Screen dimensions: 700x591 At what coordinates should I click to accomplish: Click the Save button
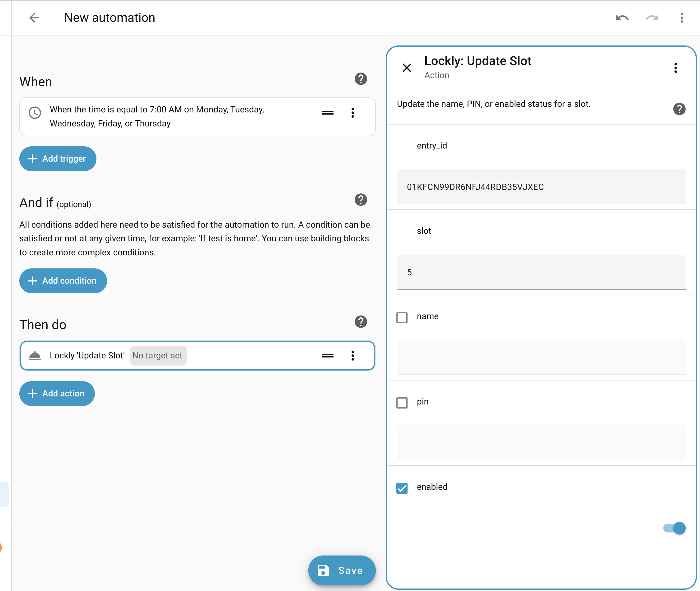(342, 570)
